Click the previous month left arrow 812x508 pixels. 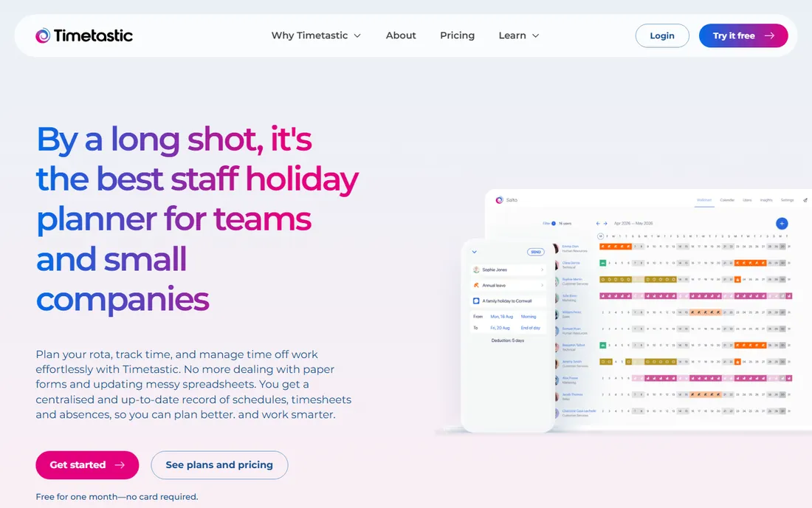point(598,224)
